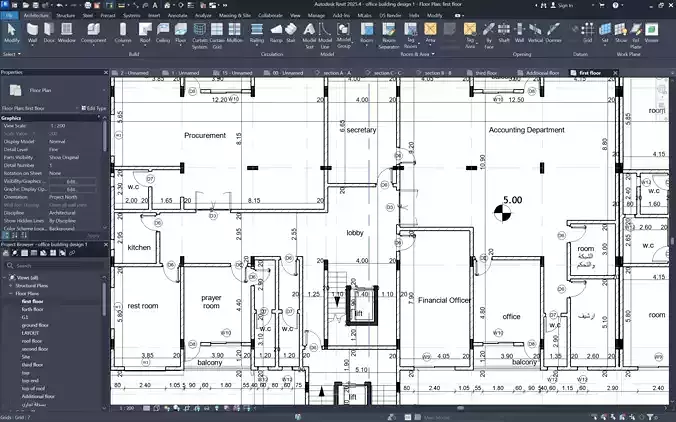Open the Floor Plan type selector dropdown

(x=104, y=91)
